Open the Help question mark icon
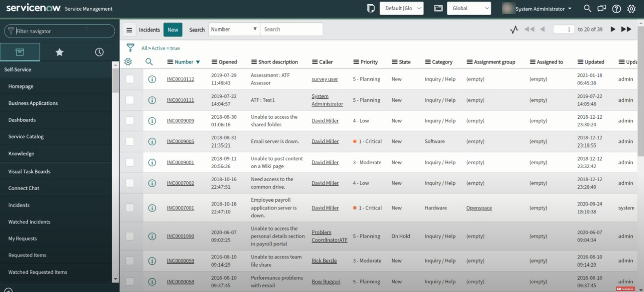This screenshot has height=292, width=644. click(x=616, y=9)
